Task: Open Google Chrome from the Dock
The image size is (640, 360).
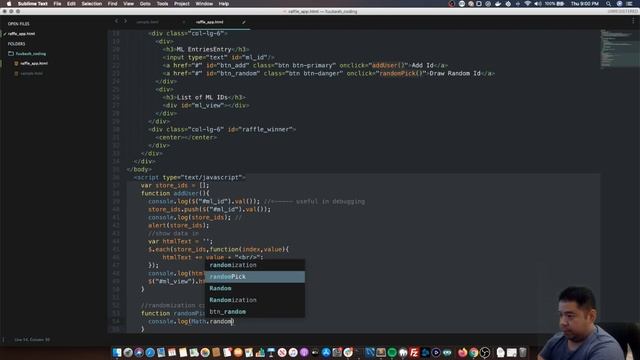Action: point(473,352)
